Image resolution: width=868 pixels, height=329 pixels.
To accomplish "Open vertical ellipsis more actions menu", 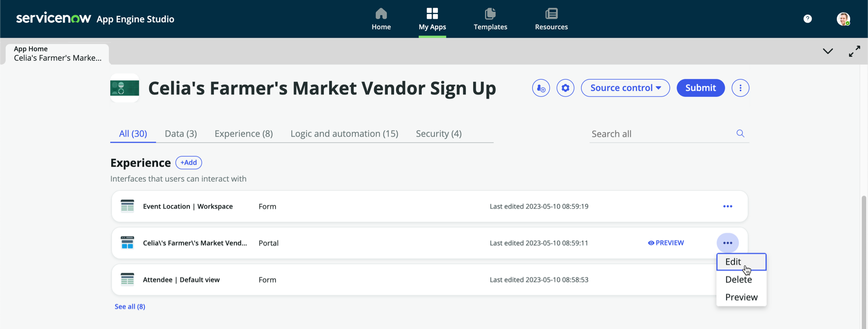I will 740,88.
